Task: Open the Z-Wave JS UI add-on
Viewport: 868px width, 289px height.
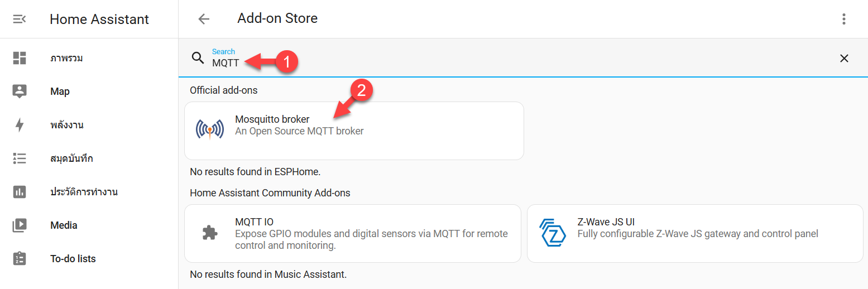Action: click(x=695, y=233)
